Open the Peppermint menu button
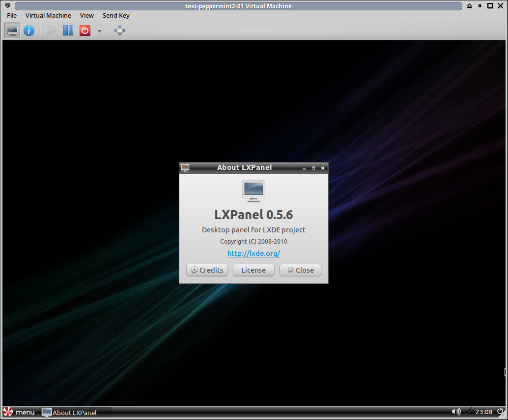Screen dimensions: 508x420 (19, 412)
